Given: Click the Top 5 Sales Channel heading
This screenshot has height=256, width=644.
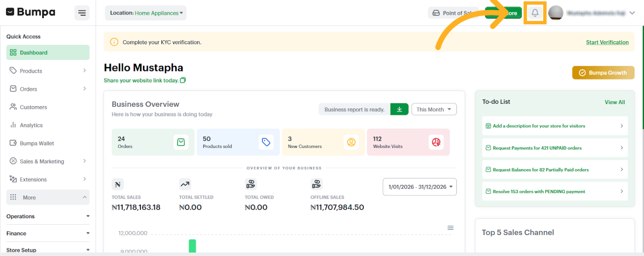Looking at the screenshot, I should pyautogui.click(x=518, y=232).
